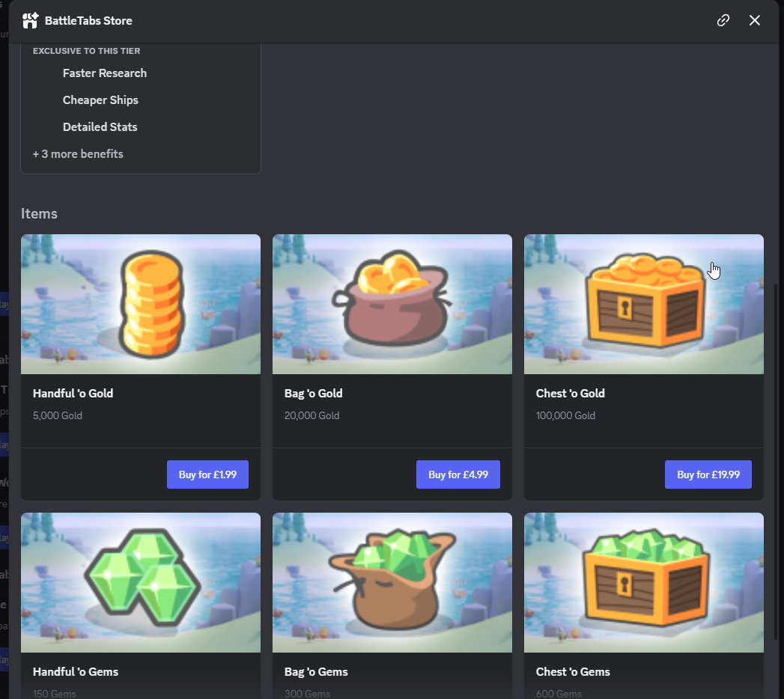Expand the '+ 3 more benefits' list
The image size is (784, 699).
coord(78,154)
